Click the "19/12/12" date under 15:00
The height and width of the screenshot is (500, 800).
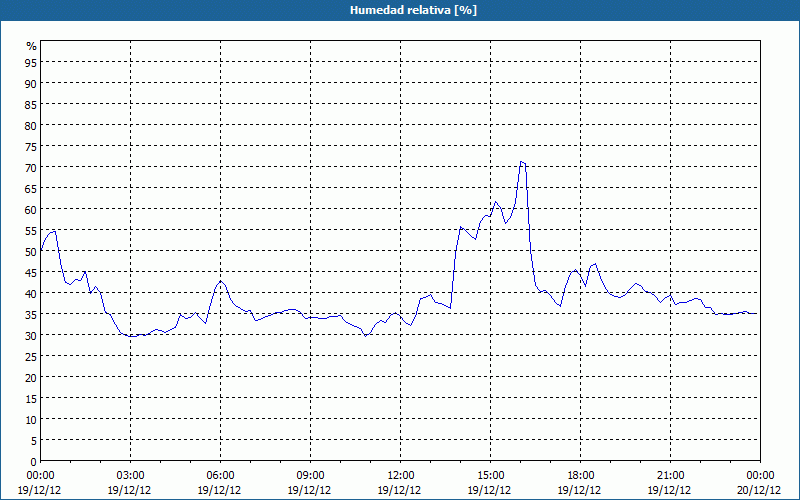pyautogui.click(x=489, y=490)
